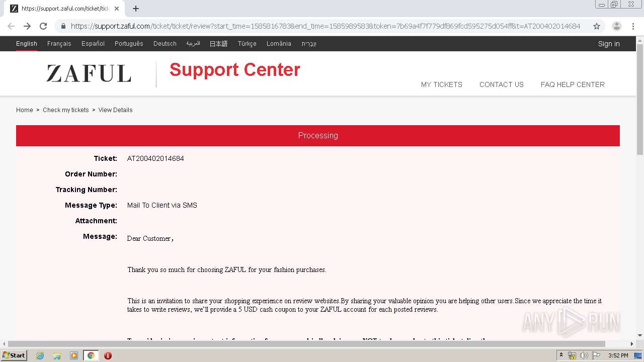Viewport: 644px width, 362px height.
Task: Open the volume speaker tray icon
Action: click(584, 355)
